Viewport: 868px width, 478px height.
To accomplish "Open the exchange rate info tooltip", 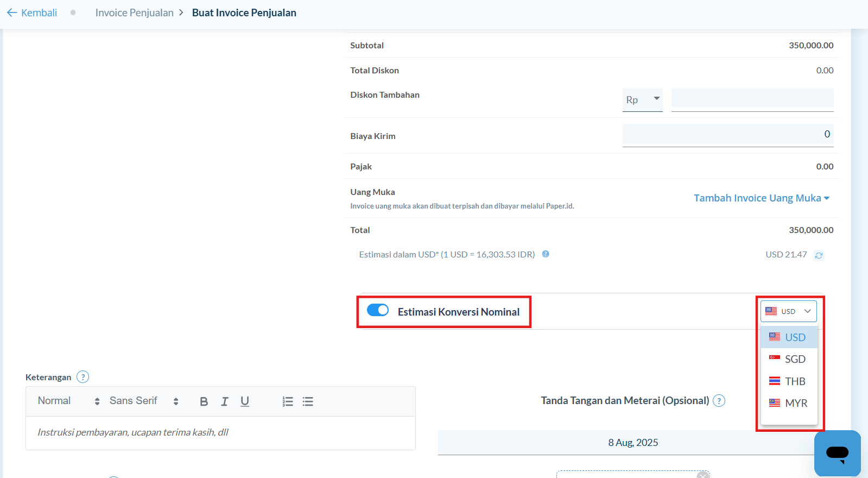I will 546,254.
